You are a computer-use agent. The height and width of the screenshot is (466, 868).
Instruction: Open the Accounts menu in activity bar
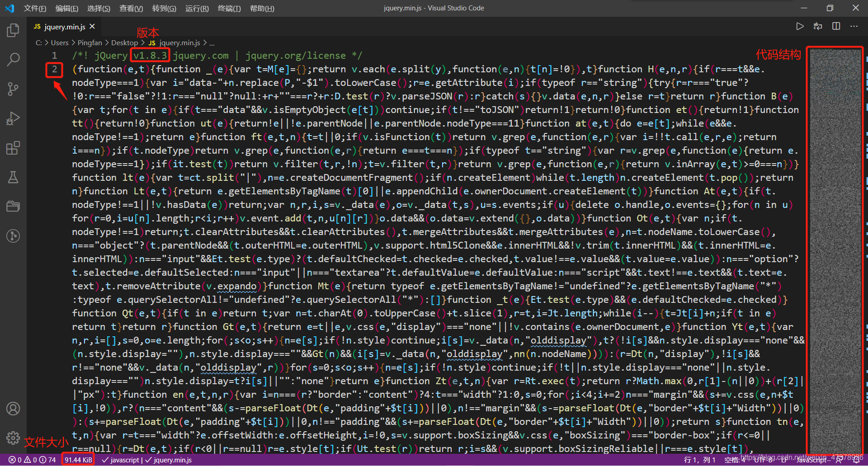click(13, 409)
